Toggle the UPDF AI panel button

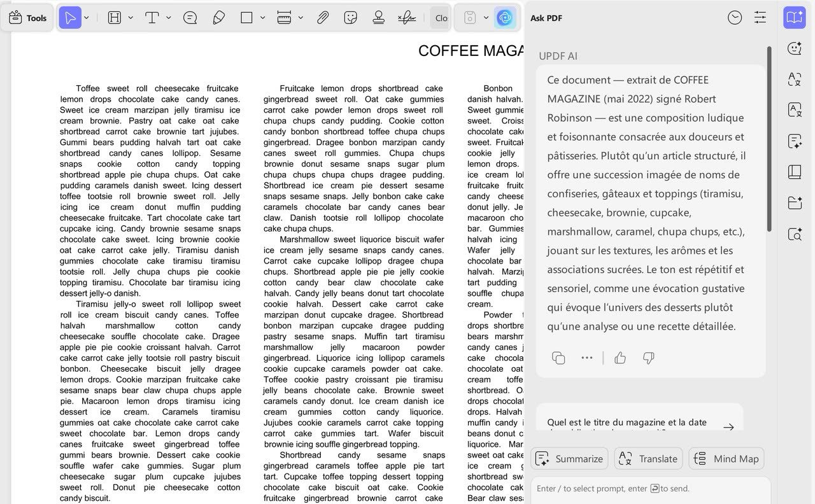[505, 18]
